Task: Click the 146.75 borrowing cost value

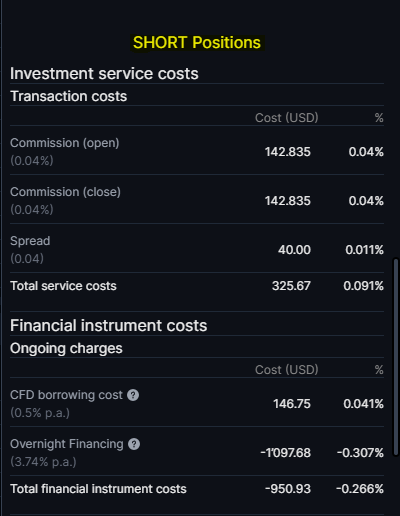Action: 292,404
